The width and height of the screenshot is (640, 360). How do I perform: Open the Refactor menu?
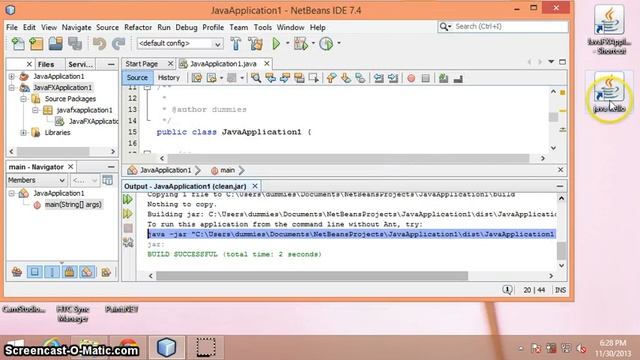click(138, 27)
